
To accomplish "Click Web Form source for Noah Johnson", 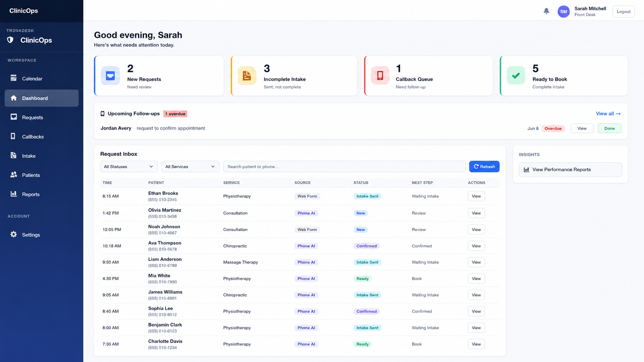I will click(x=307, y=230).
